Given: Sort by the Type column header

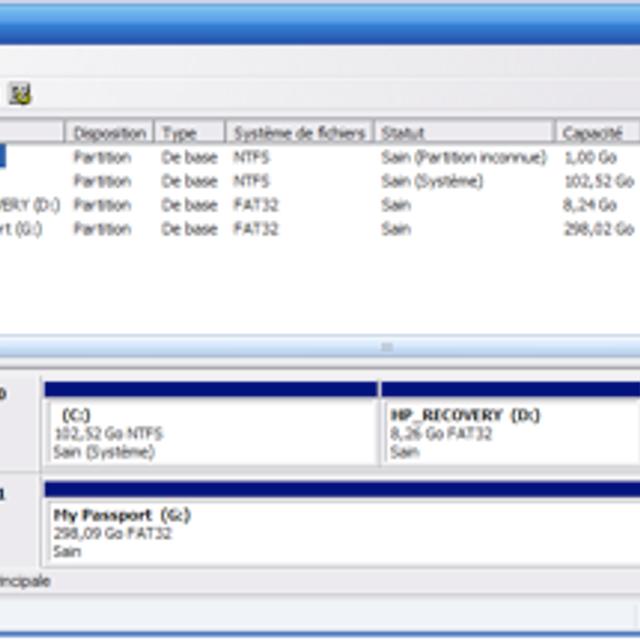Looking at the screenshot, I should [189, 133].
